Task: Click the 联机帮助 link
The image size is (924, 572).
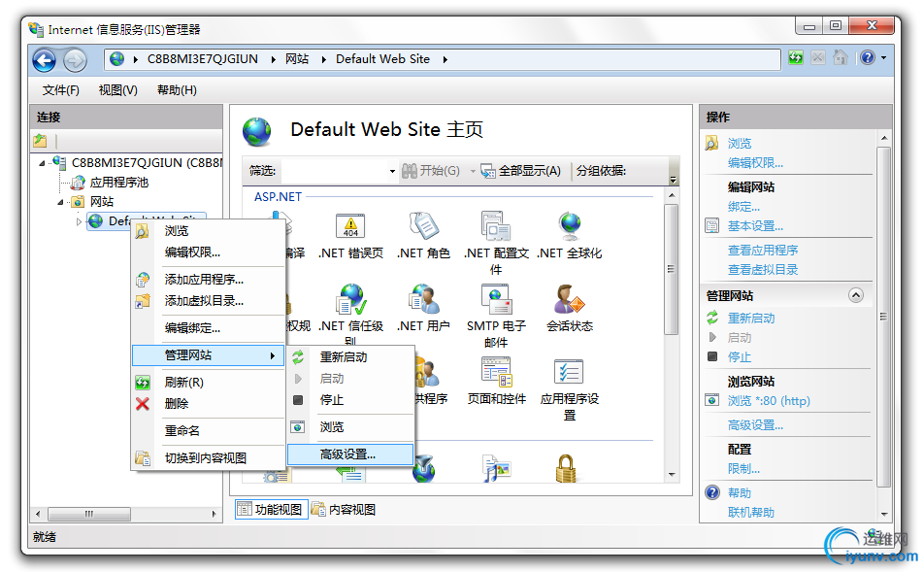Action: (751, 513)
